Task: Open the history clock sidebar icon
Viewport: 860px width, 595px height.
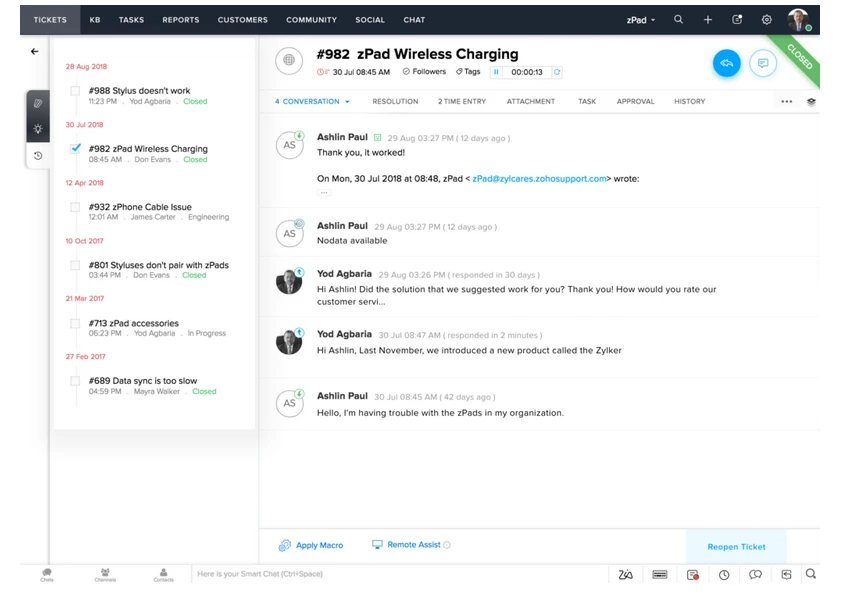Action: 38,156
